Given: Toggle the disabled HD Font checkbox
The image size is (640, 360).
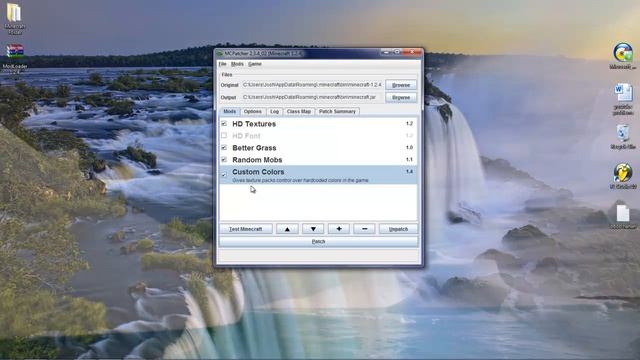Looking at the screenshot, I should 224,136.
